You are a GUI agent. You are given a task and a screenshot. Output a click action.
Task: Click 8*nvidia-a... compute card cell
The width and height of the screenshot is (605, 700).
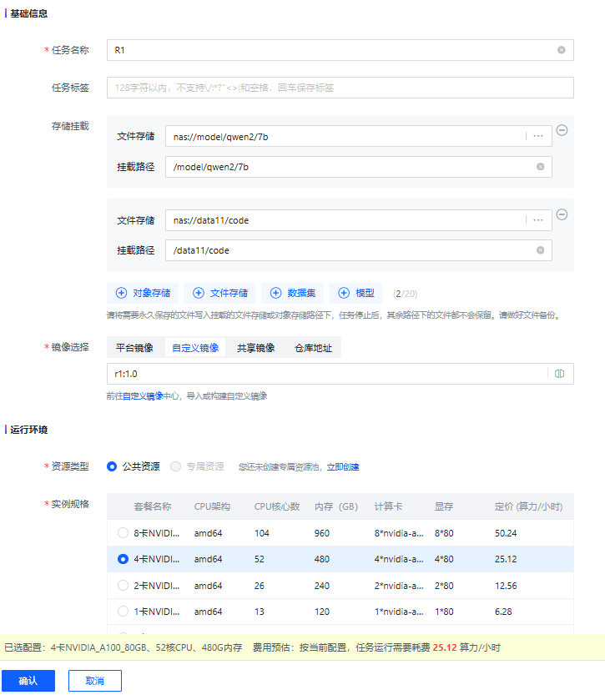coord(399,533)
